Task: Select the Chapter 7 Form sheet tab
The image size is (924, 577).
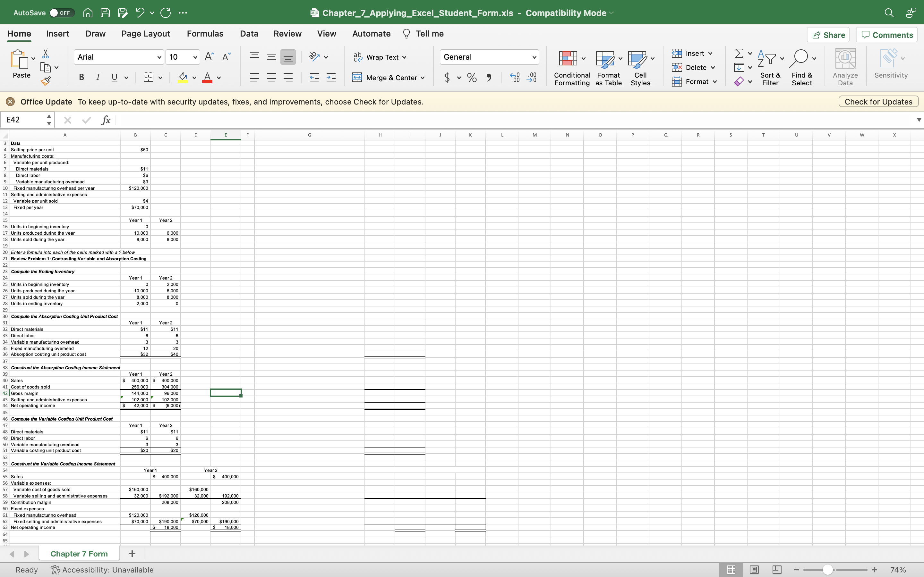Action: tap(79, 553)
